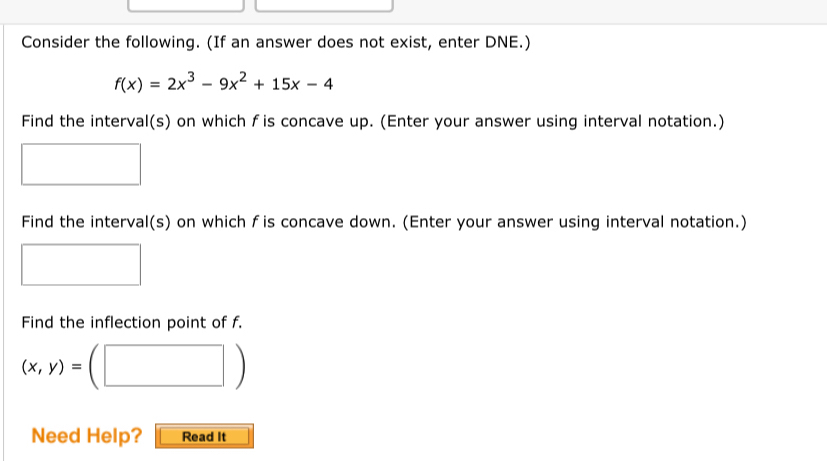Click the concave up question text
This screenshot has height=461, width=827.
pyautogui.click(x=372, y=122)
